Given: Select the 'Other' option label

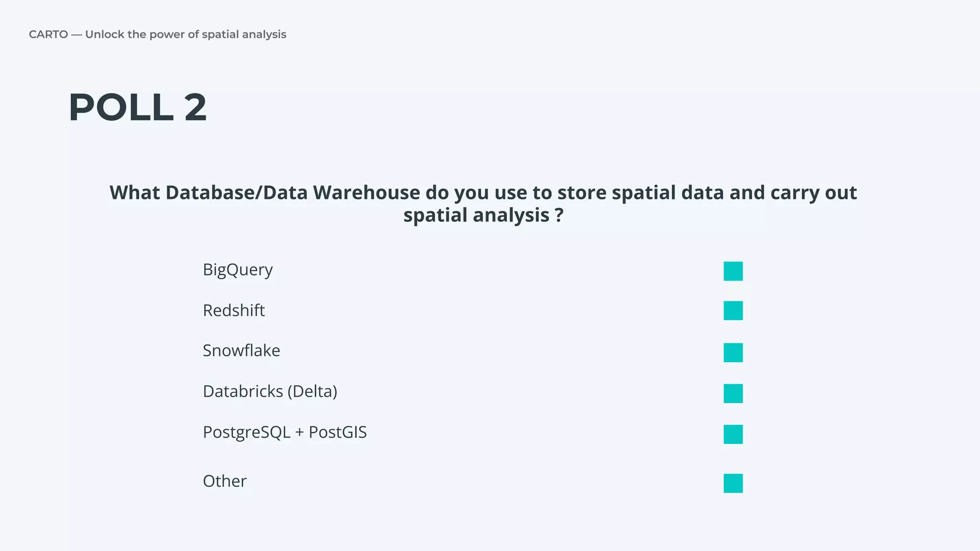Looking at the screenshot, I should [x=224, y=481].
